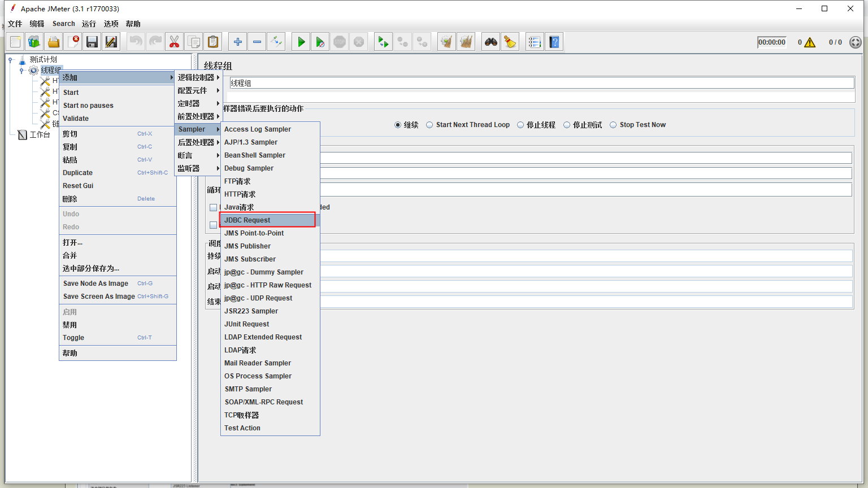Image resolution: width=868 pixels, height=488 pixels.
Task: Click the Clear All double-broom icon
Action: click(x=466, y=42)
